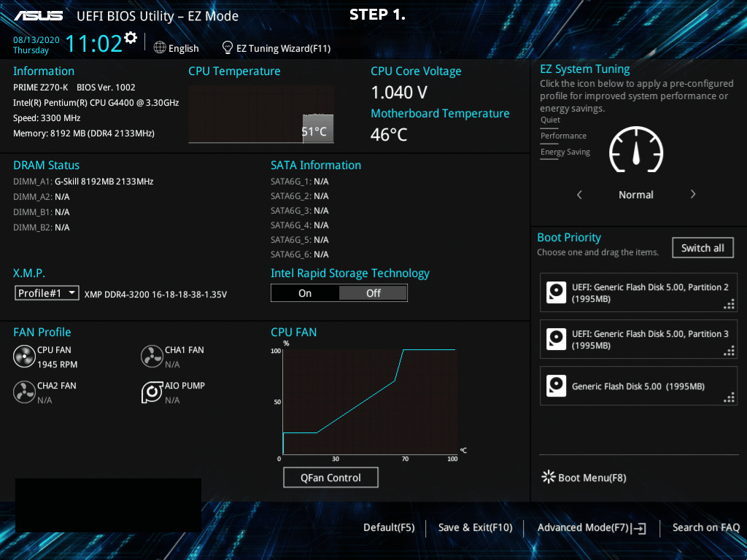Click the CPU Temperature 51°C bar

pos(318,128)
